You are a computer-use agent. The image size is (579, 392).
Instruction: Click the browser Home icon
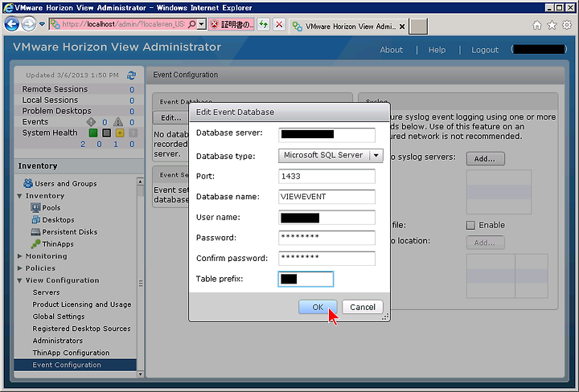(537, 25)
